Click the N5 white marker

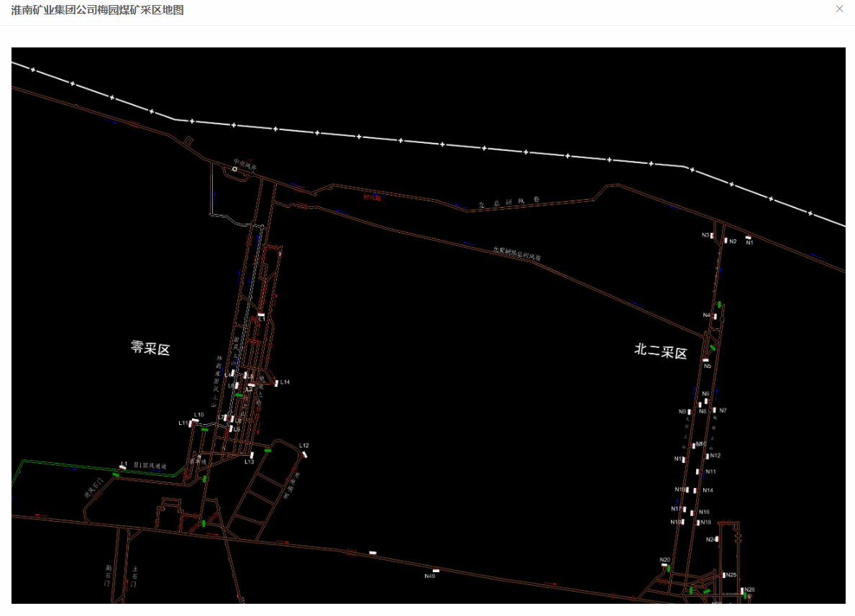click(705, 360)
